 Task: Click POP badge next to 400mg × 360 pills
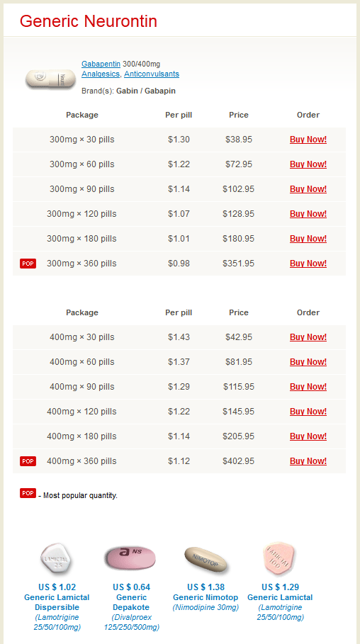click(x=28, y=461)
